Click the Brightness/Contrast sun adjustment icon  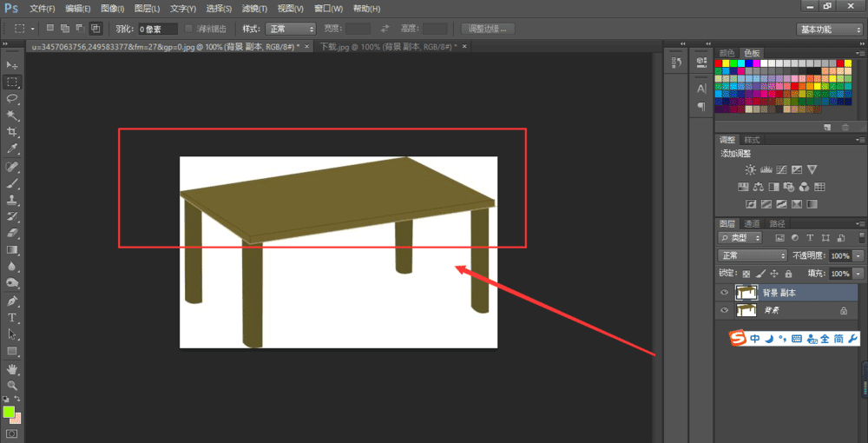pyautogui.click(x=750, y=169)
